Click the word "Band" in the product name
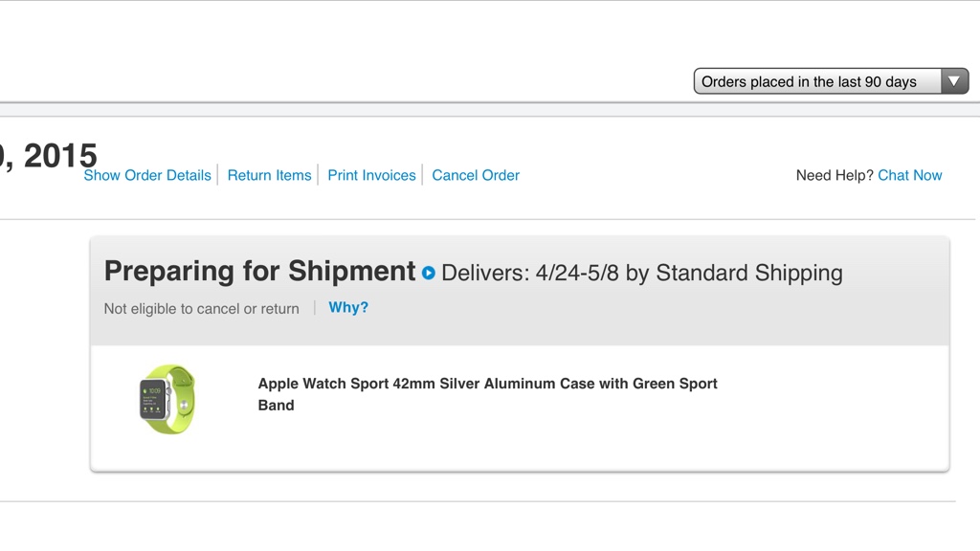Image resolution: width=980 pixels, height=551 pixels. tap(276, 405)
